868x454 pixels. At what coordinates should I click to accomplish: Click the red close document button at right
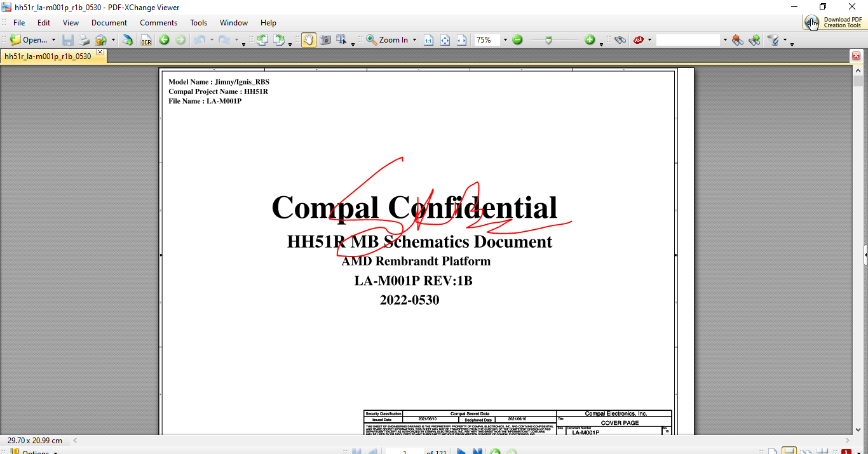coord(857,57)
